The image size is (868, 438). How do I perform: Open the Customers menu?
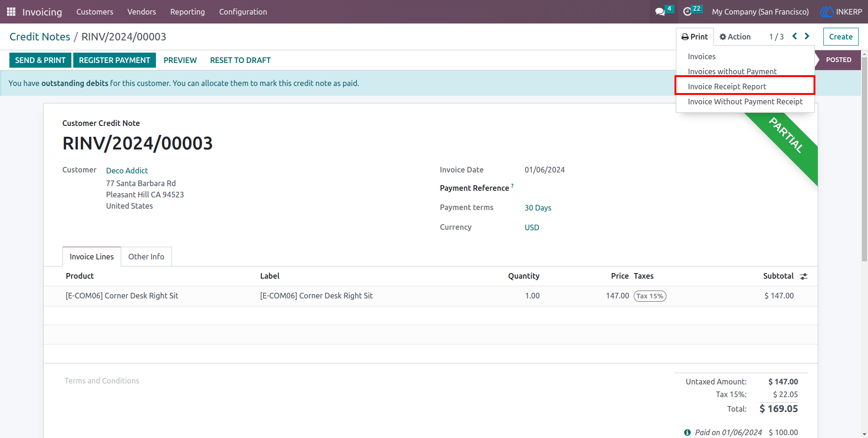(95, 12)
